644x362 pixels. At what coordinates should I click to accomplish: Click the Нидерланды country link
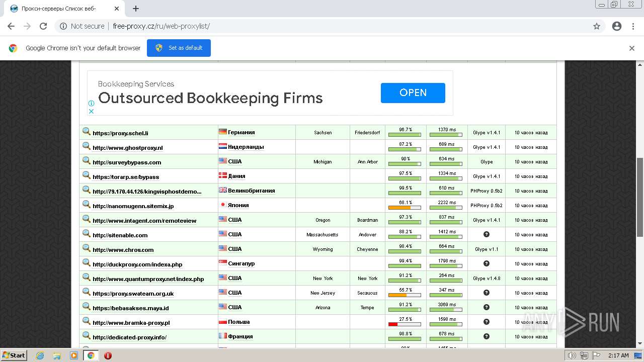246,147
